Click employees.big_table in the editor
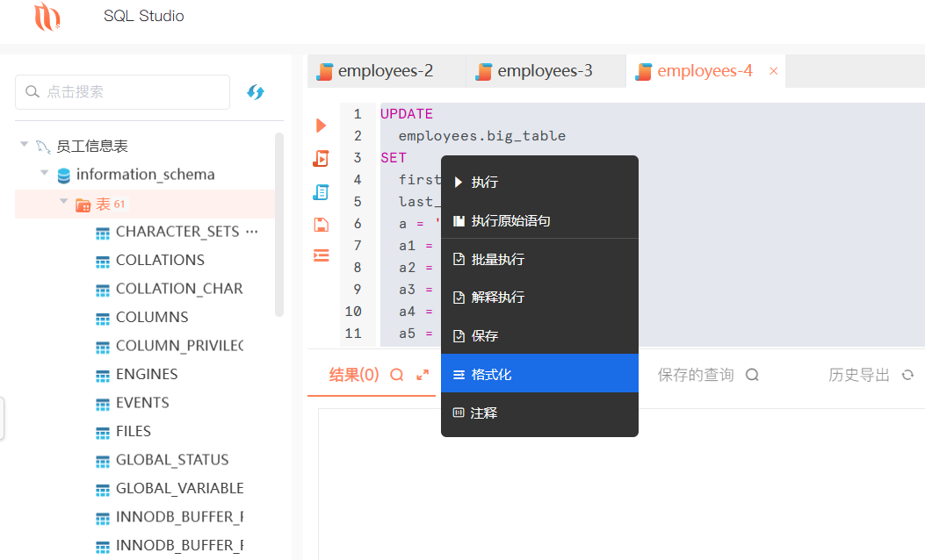The image size is (925, 560). (482, 136)
